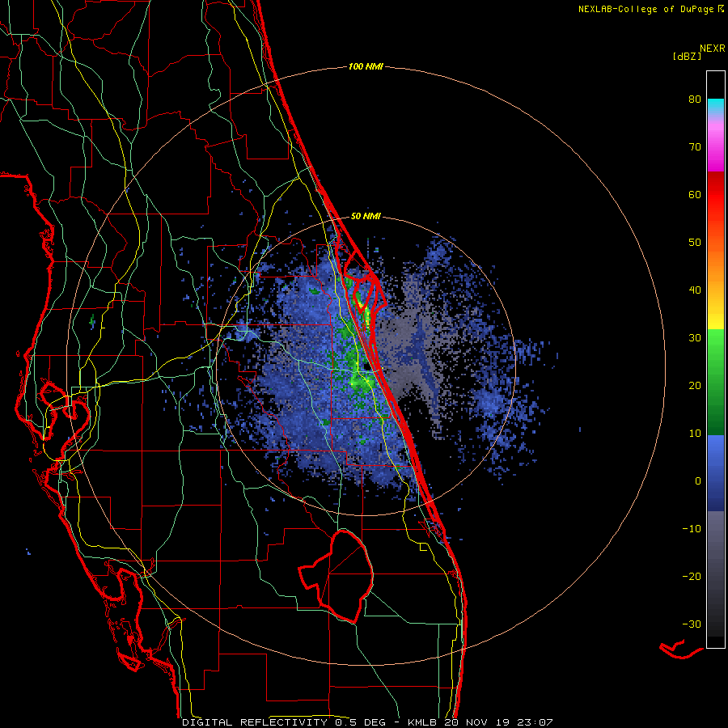Viewport: 728px width, 728px height.
Task: Click the [dBZ] unit label
Action: (687, 57)
